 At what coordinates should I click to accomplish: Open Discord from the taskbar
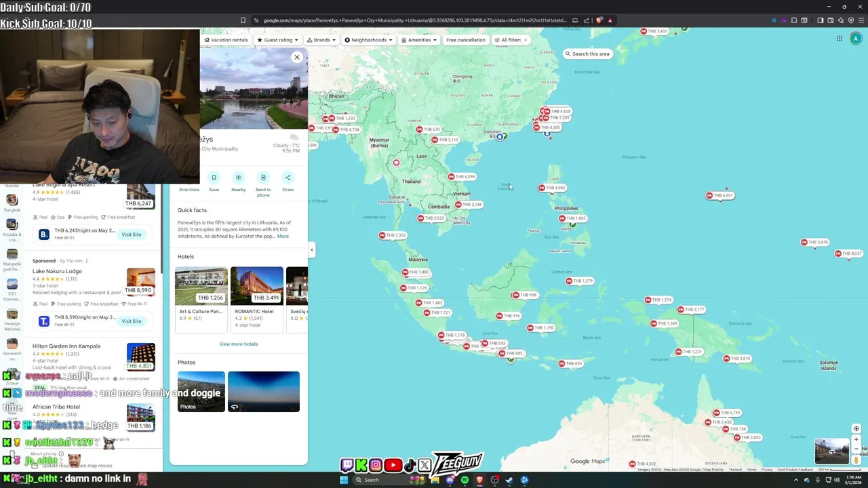coord(450,480)
